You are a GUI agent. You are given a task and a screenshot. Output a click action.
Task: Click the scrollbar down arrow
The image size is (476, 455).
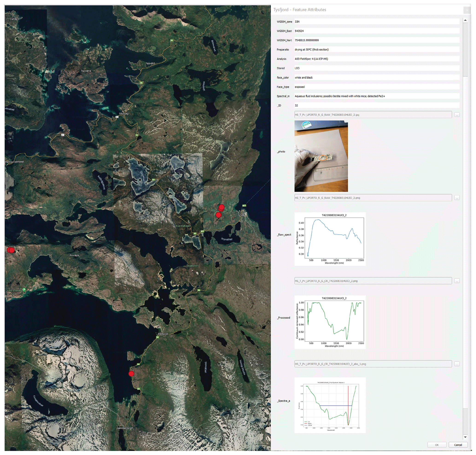click(x=465, y=437)
